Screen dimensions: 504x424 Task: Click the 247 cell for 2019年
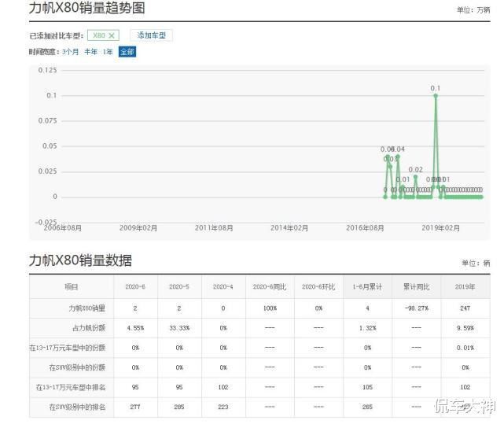click(465, 308)
